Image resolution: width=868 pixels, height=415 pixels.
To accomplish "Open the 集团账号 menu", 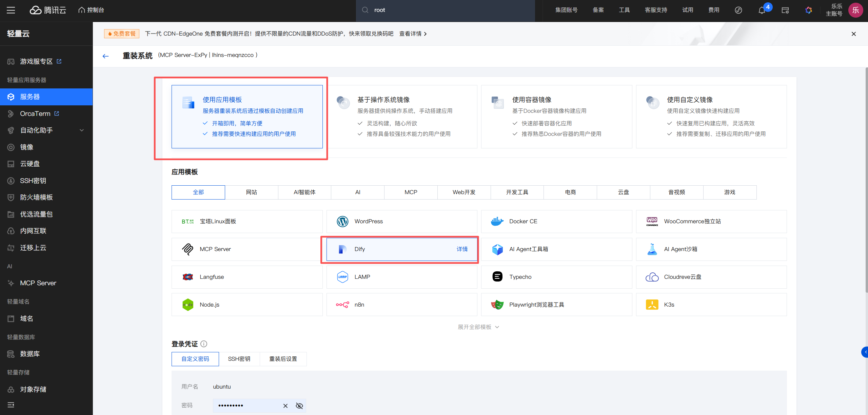I will point(566,10).
